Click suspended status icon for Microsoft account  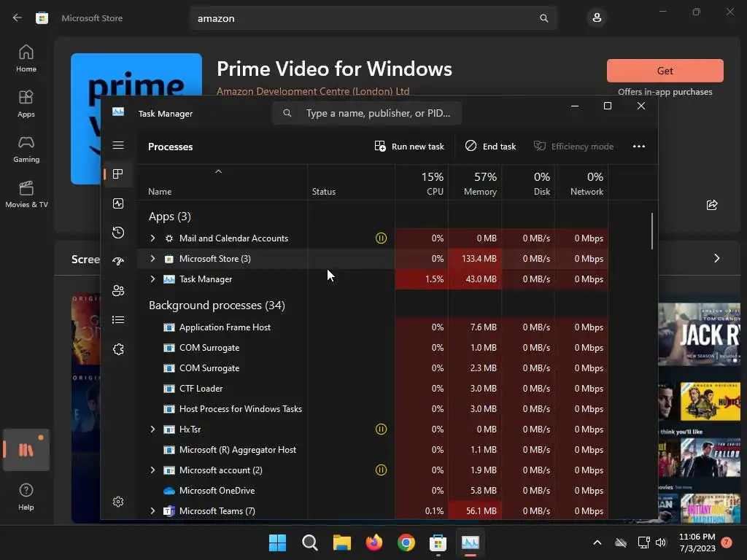(x=381, y=470)
